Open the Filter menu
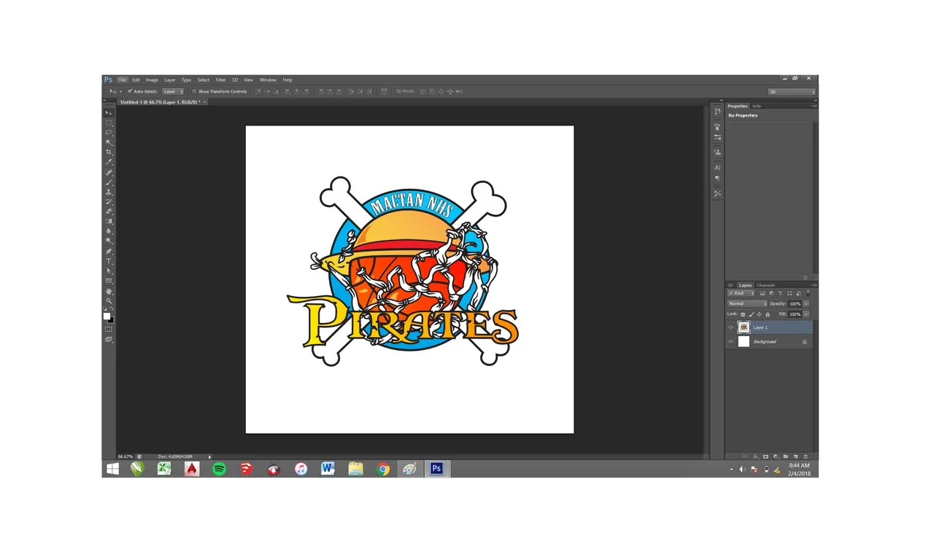934x560 pixels. (220, 79)
